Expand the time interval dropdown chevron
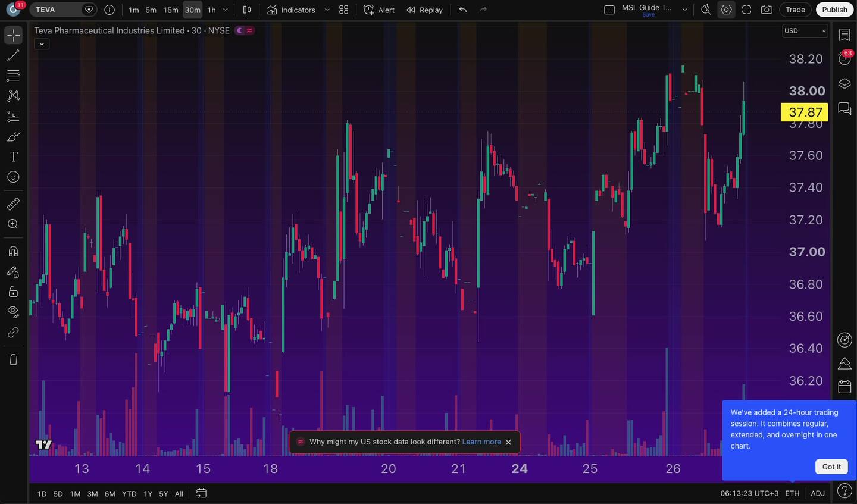Screen dimensions: 857x504 tap(226, 10)
